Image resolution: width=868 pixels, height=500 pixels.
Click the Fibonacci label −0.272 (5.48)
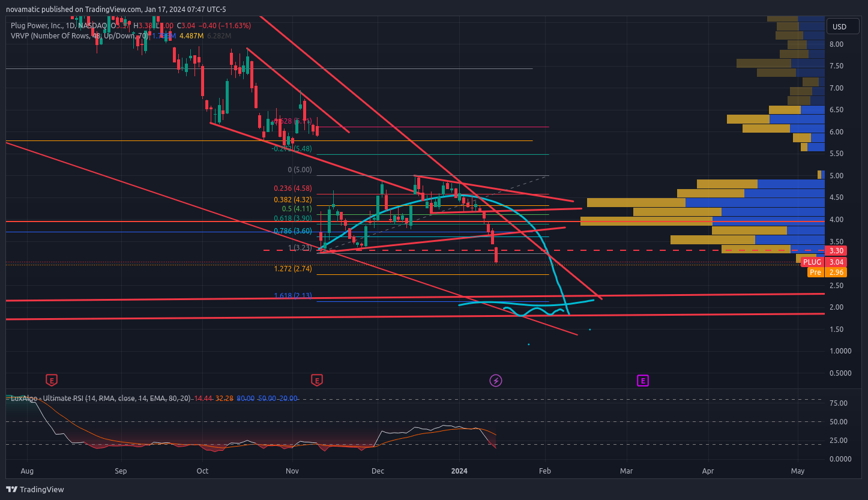pos(292,148)
